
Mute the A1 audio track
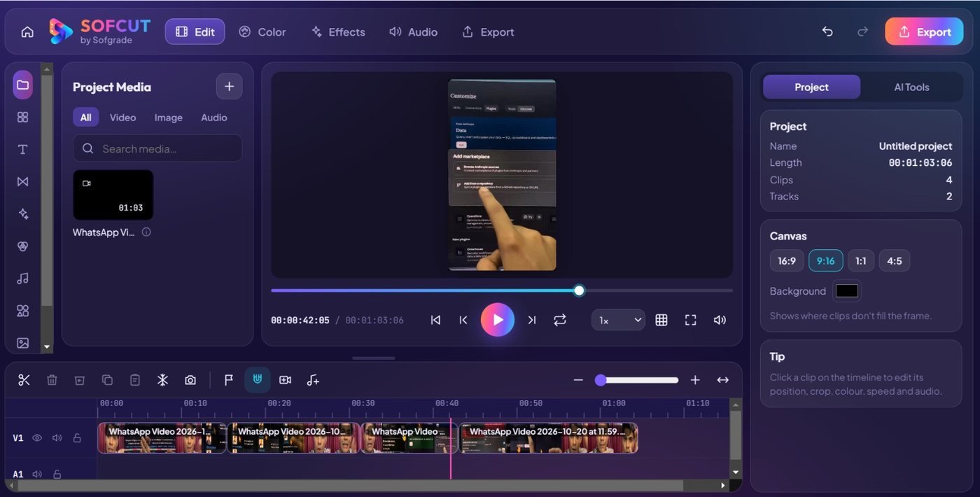(x=37, y=474)
